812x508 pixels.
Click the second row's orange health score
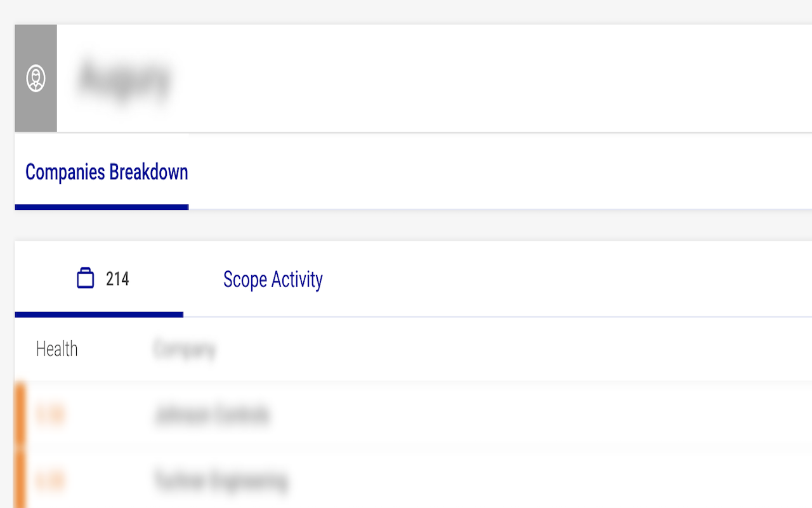tap(49, 481)
